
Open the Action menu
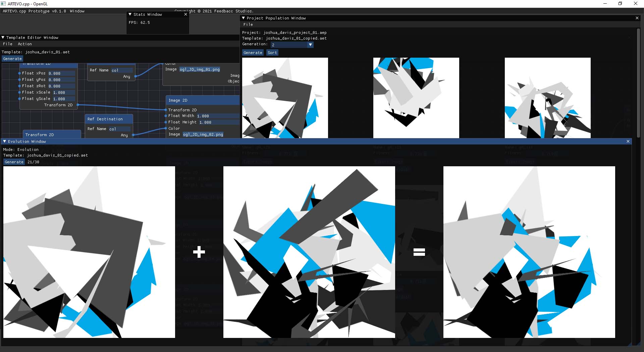tap(25, 44)
